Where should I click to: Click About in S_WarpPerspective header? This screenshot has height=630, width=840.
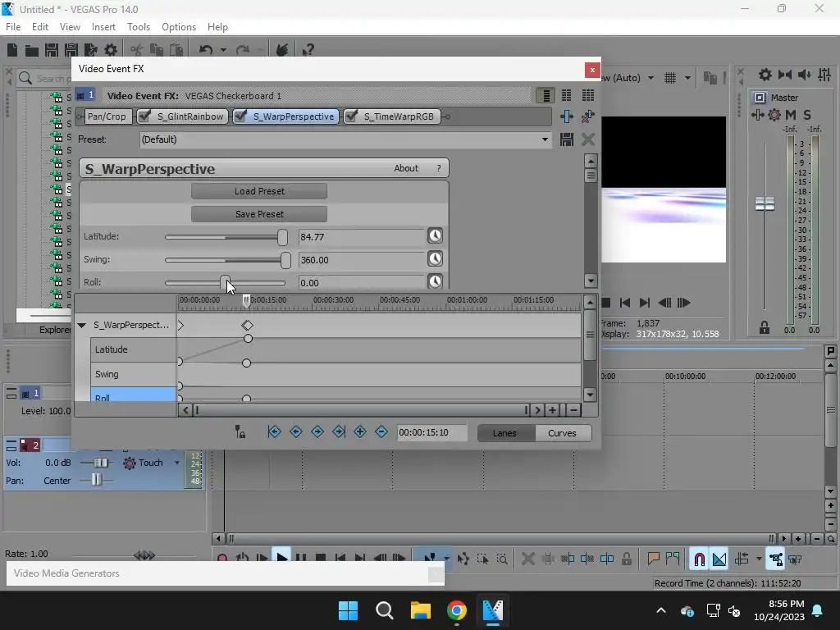coord(405,168)
